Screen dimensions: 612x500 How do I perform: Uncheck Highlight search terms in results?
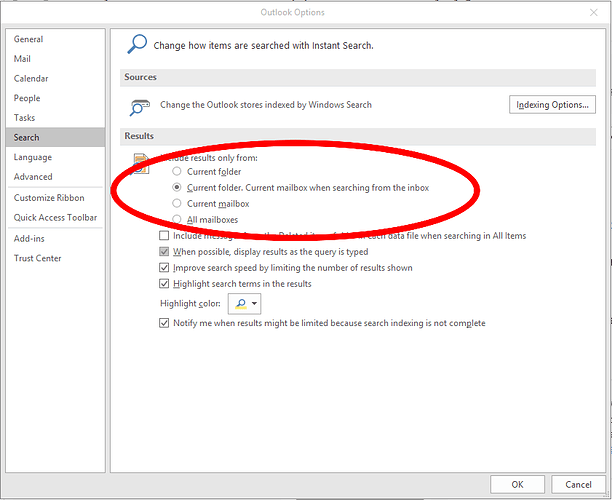164,283
